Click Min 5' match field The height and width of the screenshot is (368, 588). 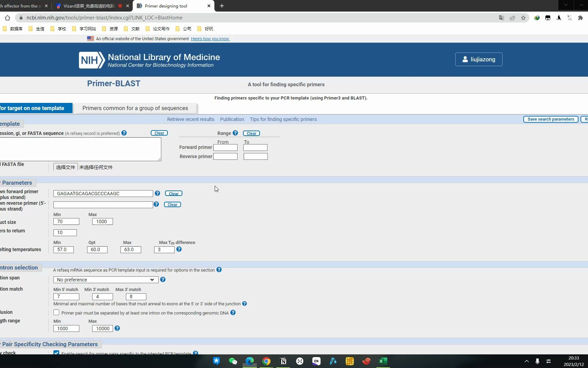point(66,296)
